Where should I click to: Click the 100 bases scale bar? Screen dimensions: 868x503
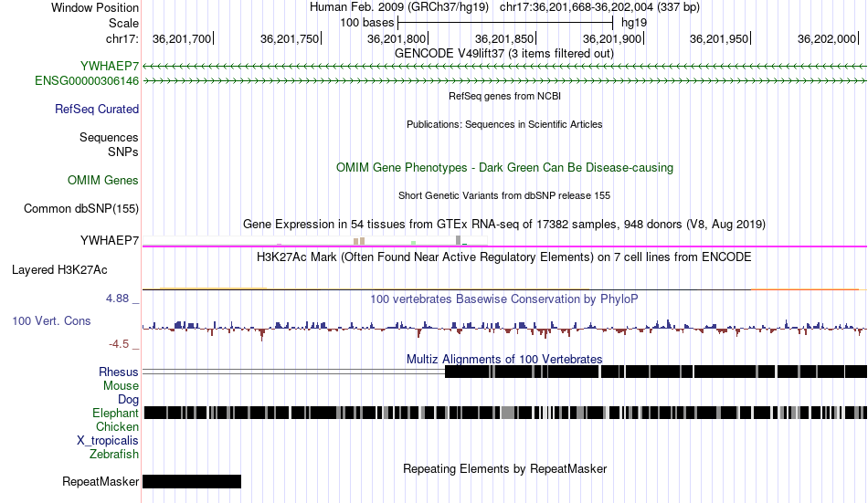click(505, 23)
